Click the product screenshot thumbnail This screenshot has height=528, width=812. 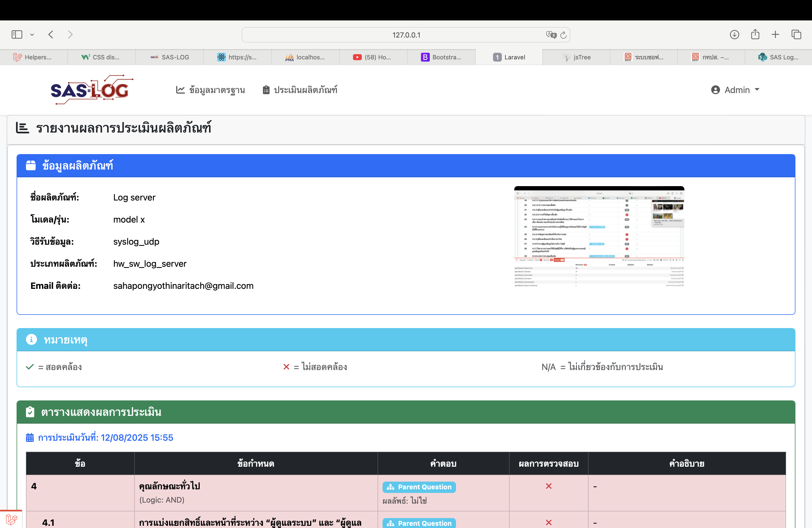click(599, 237)
